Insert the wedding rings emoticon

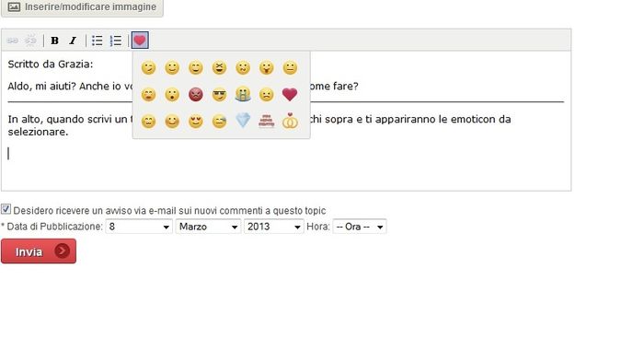pos(290,121)
